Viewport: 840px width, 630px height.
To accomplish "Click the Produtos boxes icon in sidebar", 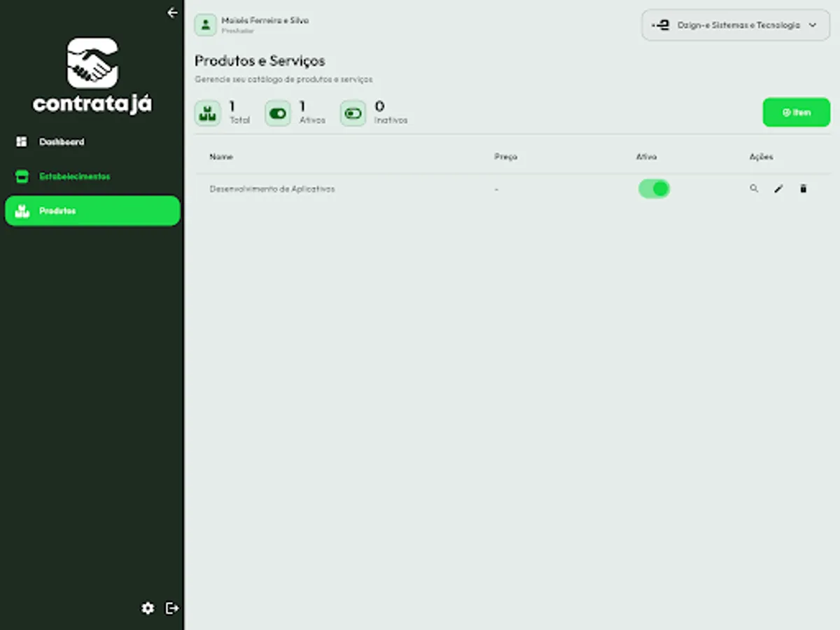I will tap(22, 211).
